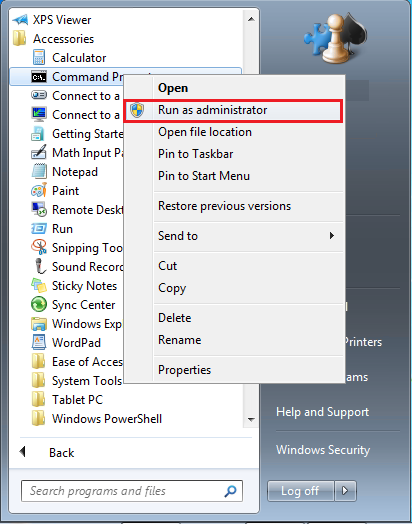
Task: Open WordPad using its icon
Action: point(39,343)
